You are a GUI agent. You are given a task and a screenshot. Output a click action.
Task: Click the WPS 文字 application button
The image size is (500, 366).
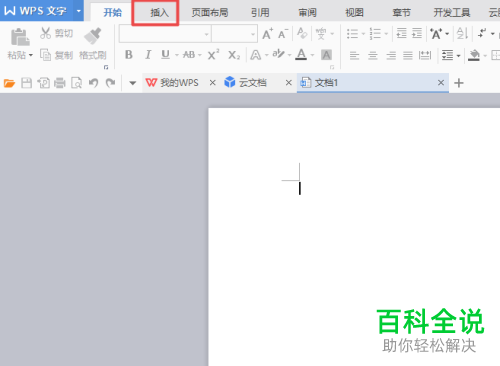[36, 11]
